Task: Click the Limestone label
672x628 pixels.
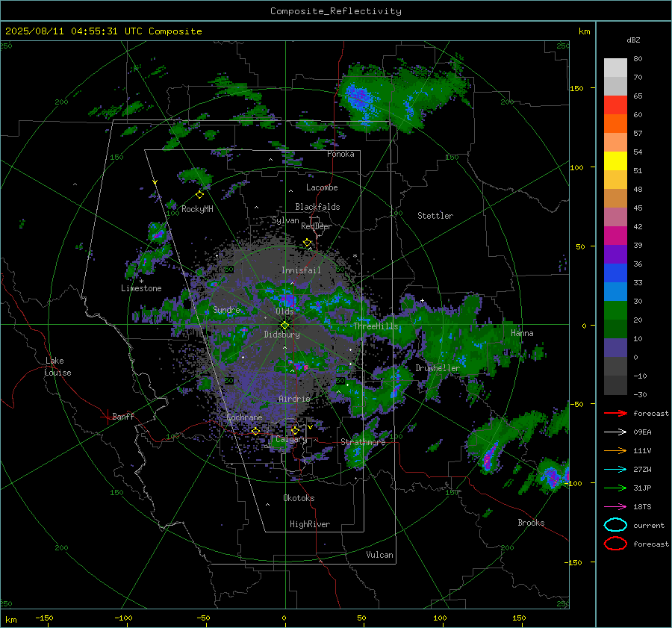Action: tap(141, 288)
